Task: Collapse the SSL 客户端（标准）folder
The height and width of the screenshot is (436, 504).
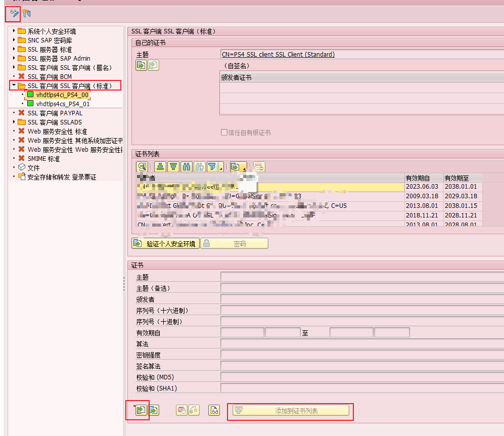Action: point(14,85)
